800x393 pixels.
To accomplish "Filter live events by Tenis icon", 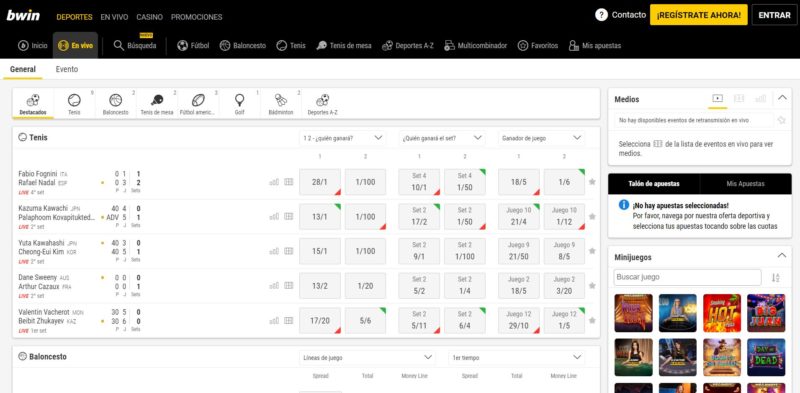I will coord(74,104).
